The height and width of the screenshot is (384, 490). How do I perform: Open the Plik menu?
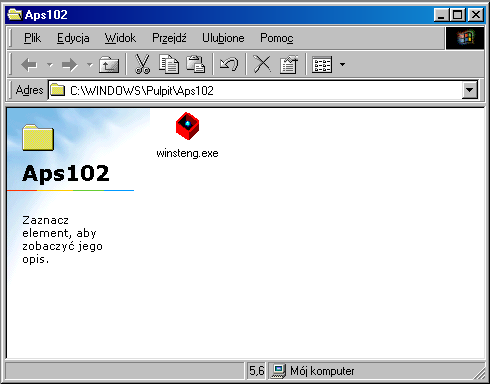32,38
